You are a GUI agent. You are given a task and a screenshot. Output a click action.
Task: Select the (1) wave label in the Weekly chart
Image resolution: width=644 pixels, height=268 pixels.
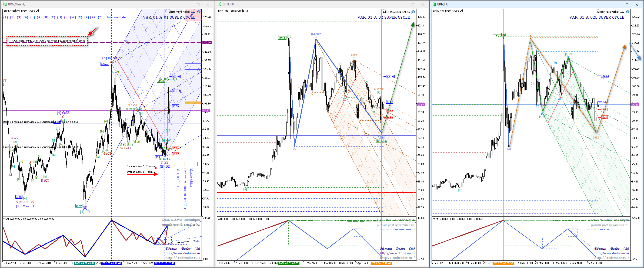[x=6, y=17]
